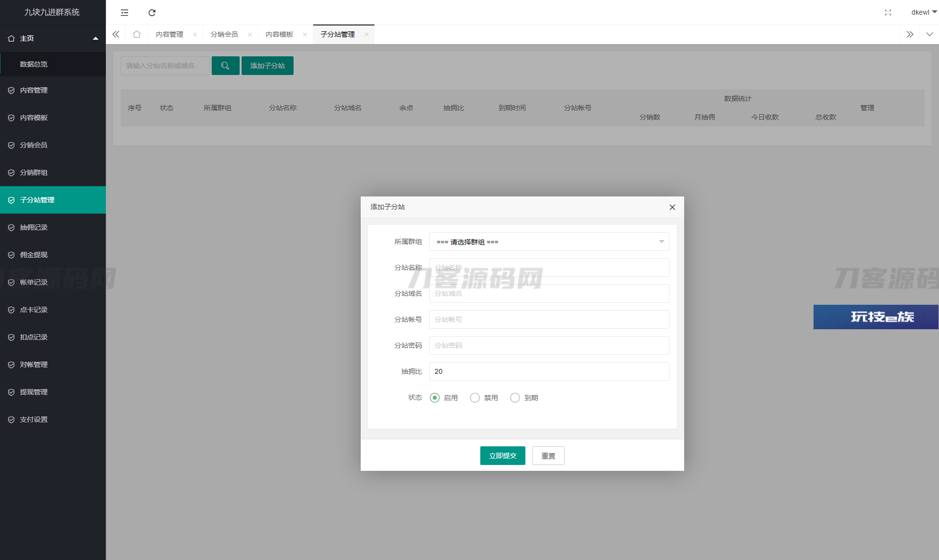Open 支付设置 in the sidebar
This screenshot has width=939, height=560.
[53, 419]
